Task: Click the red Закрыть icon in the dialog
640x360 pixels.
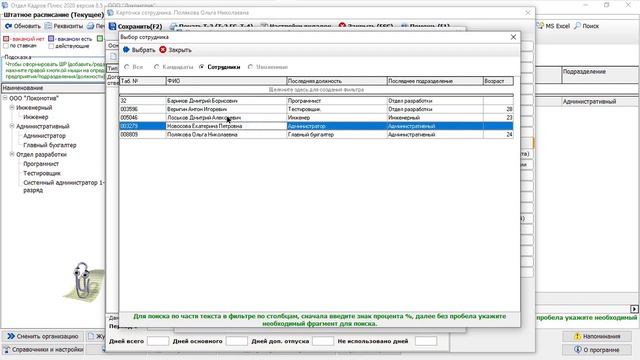Action: (163, 50)
